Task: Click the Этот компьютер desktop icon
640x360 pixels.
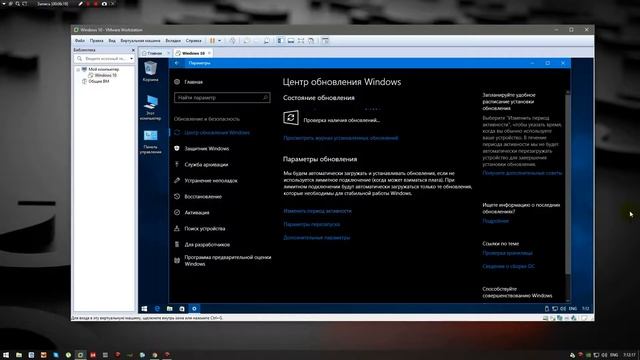Action: click(151, 107)
